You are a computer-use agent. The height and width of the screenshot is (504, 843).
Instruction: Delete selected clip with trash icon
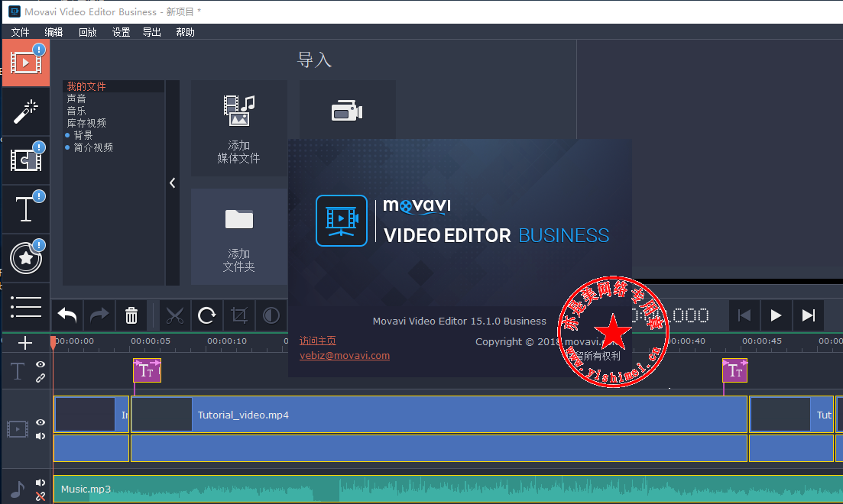pos(131,315)
